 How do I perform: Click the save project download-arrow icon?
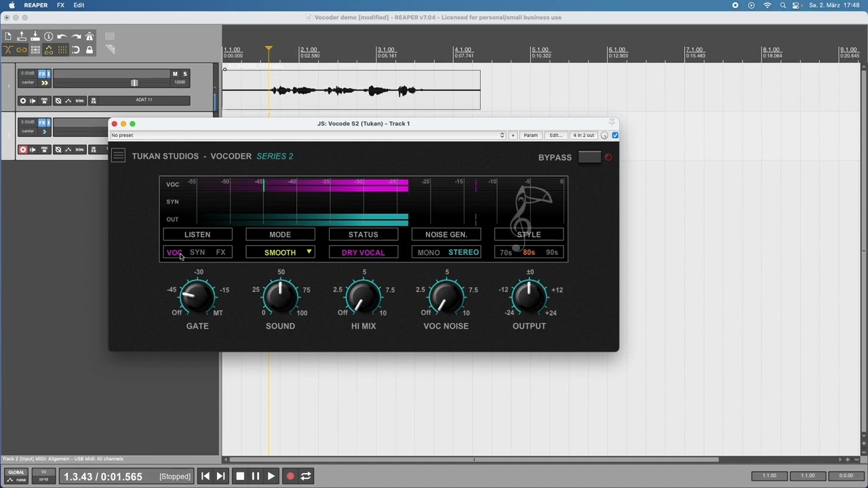(35, 37)
